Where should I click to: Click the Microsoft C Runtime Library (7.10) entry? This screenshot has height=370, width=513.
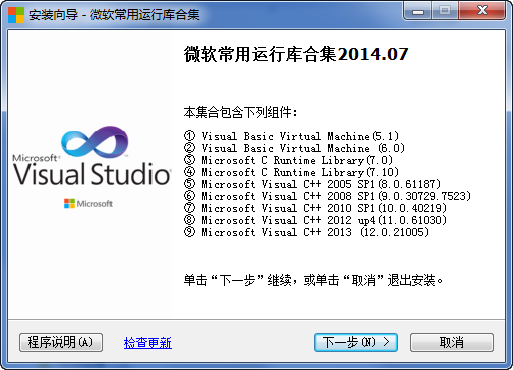tap(291, 172)
